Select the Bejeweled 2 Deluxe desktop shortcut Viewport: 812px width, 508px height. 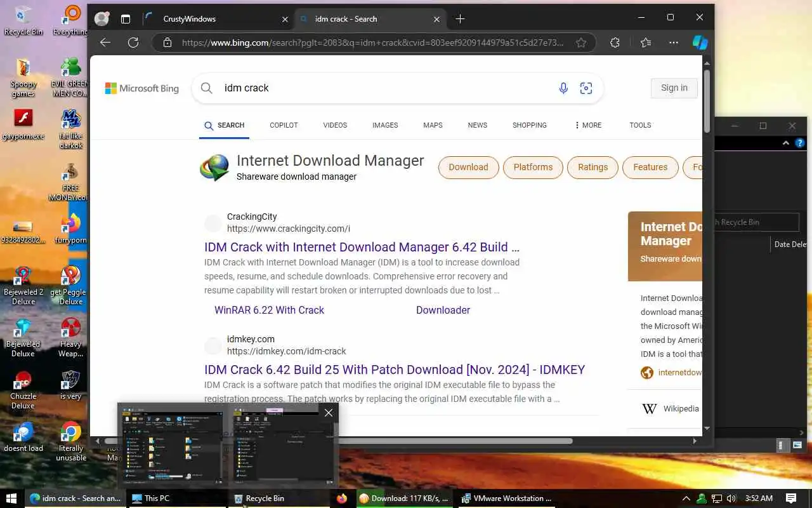click(23, 286)
